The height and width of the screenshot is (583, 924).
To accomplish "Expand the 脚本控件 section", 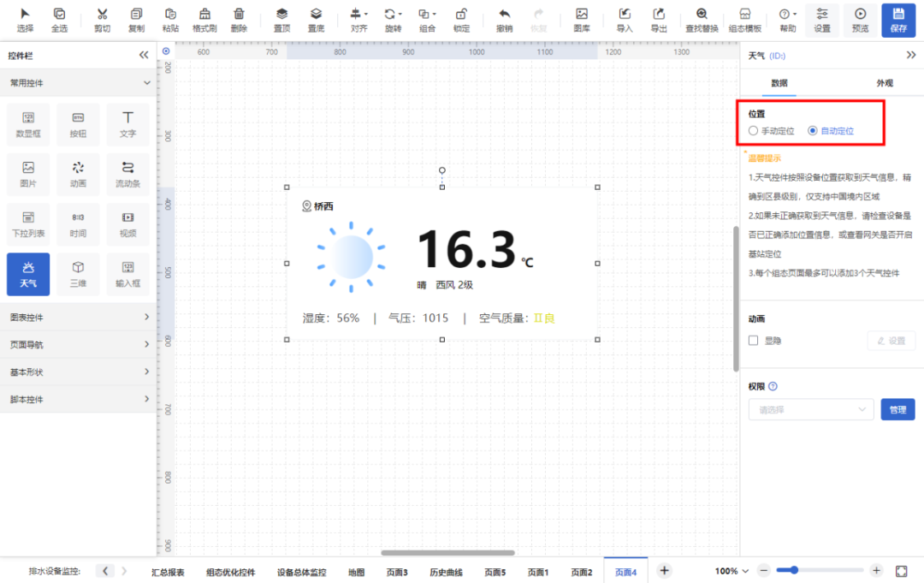I will 79,399.
